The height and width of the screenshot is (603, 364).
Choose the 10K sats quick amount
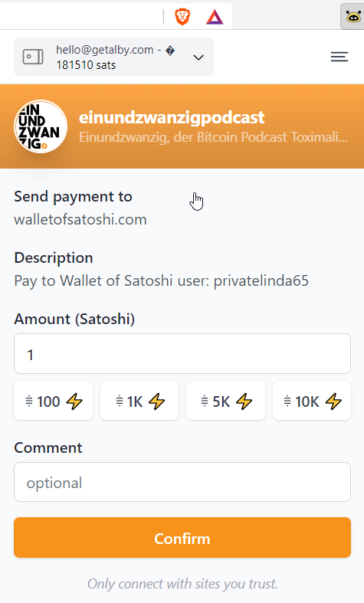click(312, 401)
